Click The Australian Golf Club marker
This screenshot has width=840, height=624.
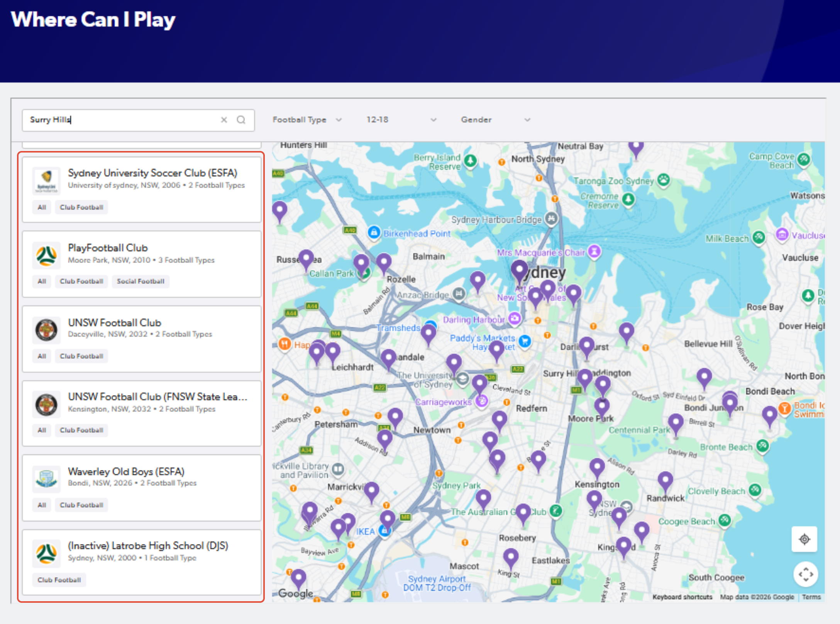(556, 511)
